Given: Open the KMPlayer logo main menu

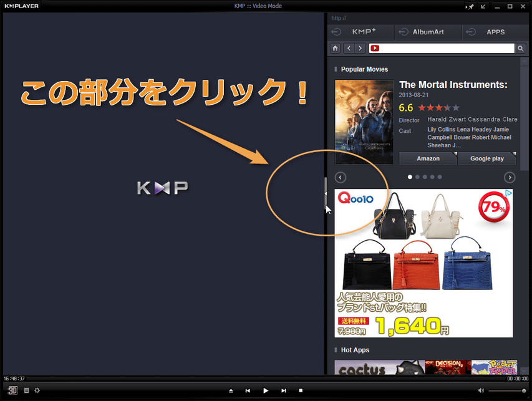Looking at the screenshot, I should 21,6.
